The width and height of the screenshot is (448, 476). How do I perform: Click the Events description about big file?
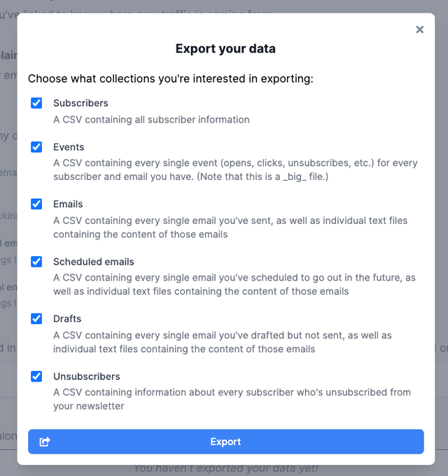tap(235, 169)
